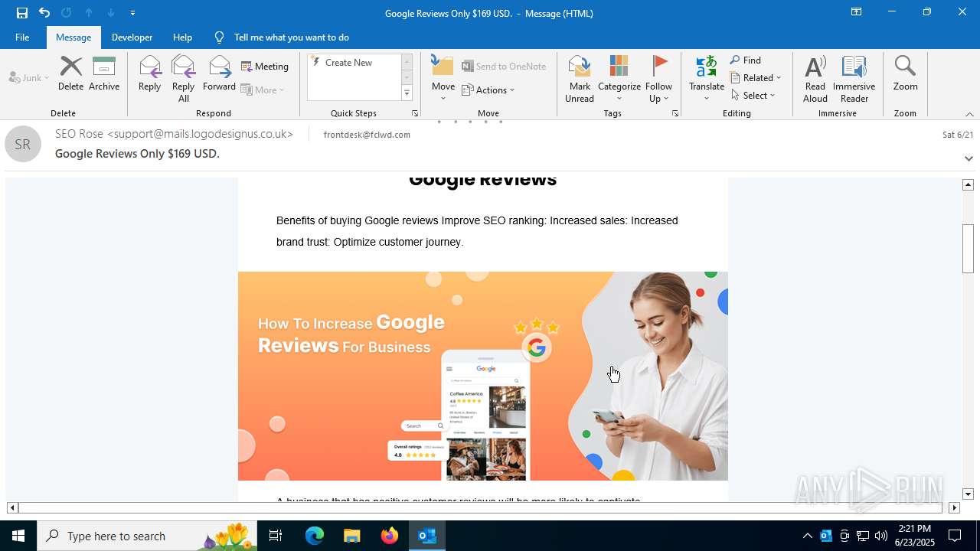Click the horizontal scrollbar right arrow

[954, 507]
